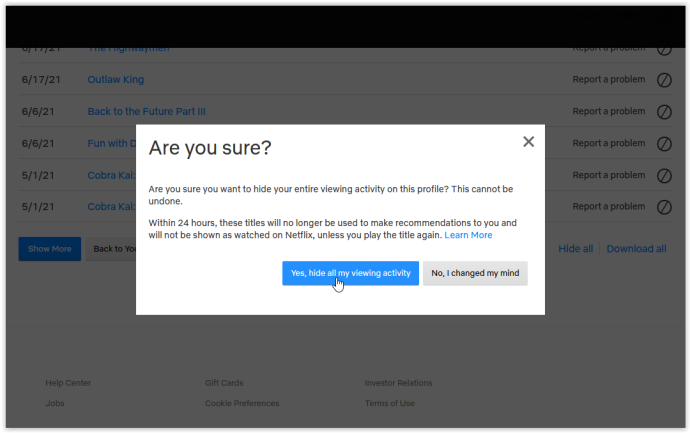Image resolution: width=690 pixels, height=433 pixels.
Task: Click the 'Are you sure?' dialog heading
Action: tap(210, 148)
